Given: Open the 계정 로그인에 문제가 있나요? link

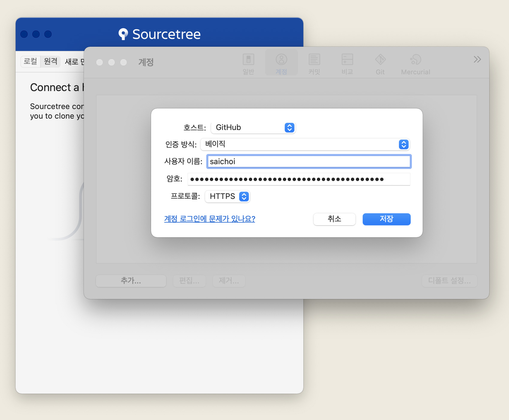Looking at the screenshot, I should tap(210, 219).
